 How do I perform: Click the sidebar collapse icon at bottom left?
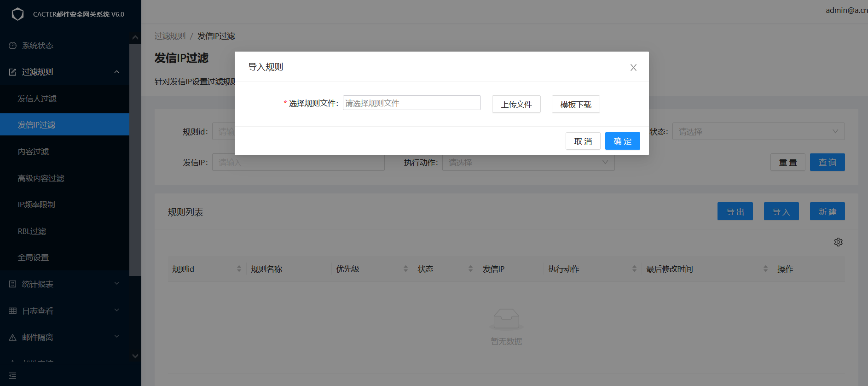12,376
